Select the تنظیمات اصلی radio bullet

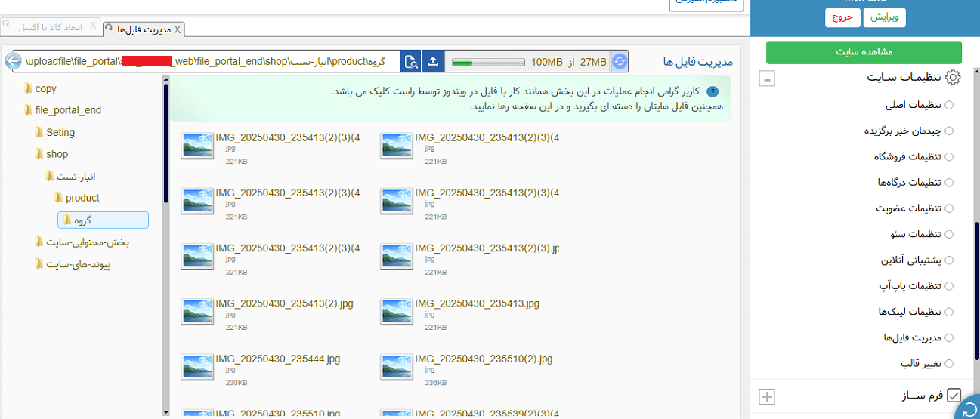949,105
